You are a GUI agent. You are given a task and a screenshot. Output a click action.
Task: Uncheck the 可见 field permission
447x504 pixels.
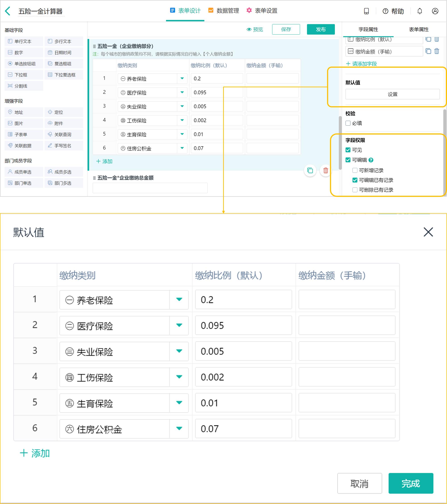[348, 150]
